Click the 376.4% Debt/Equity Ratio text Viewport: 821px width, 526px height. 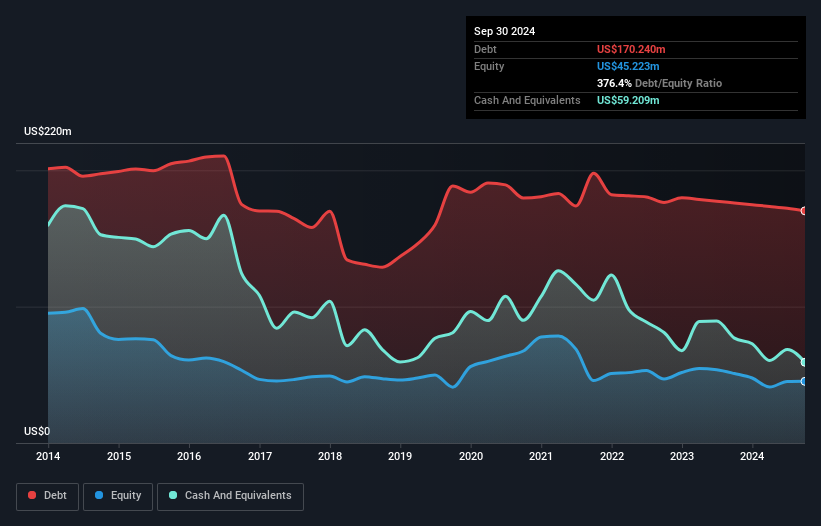pos(659,83)
